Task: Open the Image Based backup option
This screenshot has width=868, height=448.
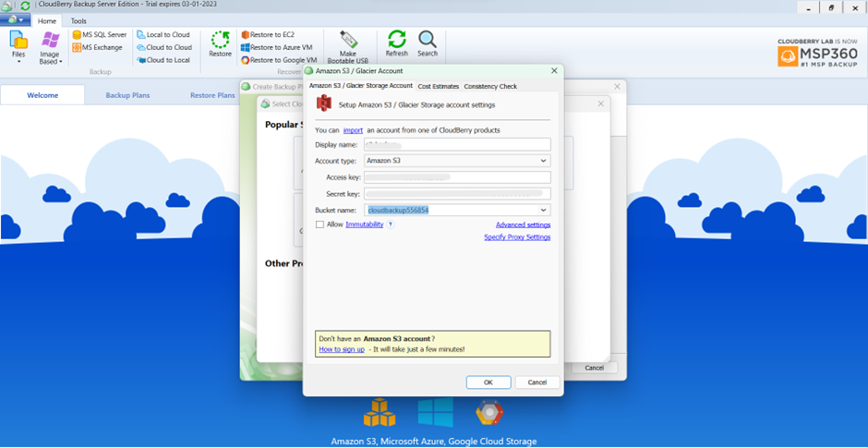Action: point(51,48)
